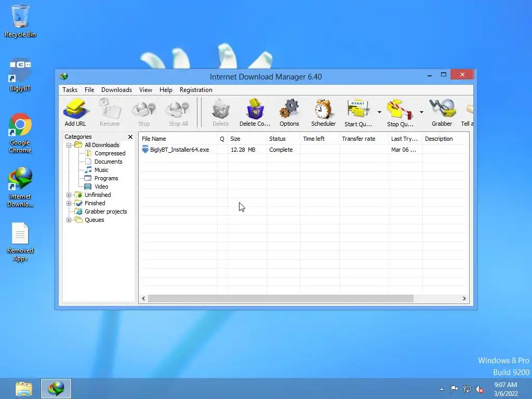Collapse the All Downloads tree node
Image resolution: width=532 pixels, height=399 pixels.
69,145
